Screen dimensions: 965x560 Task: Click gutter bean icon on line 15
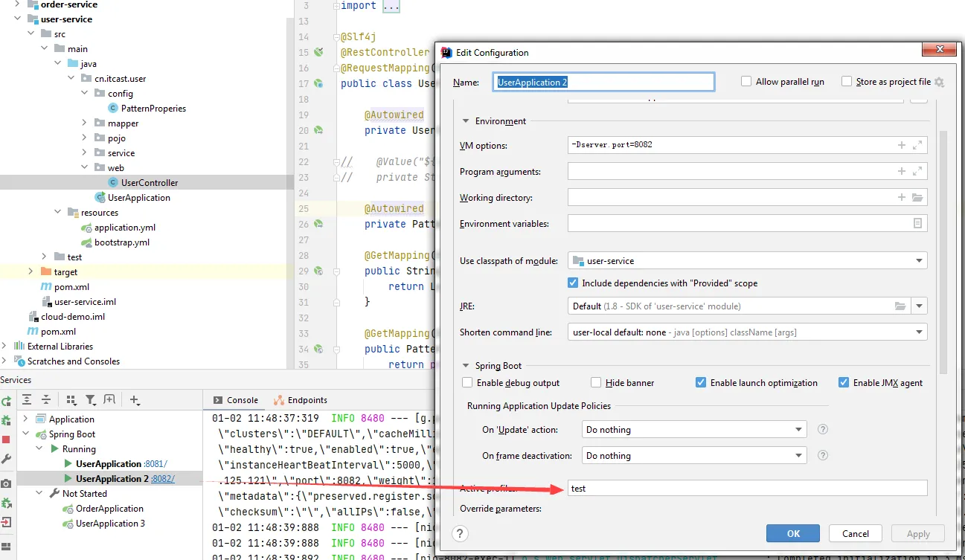click(x=318, y=52)
